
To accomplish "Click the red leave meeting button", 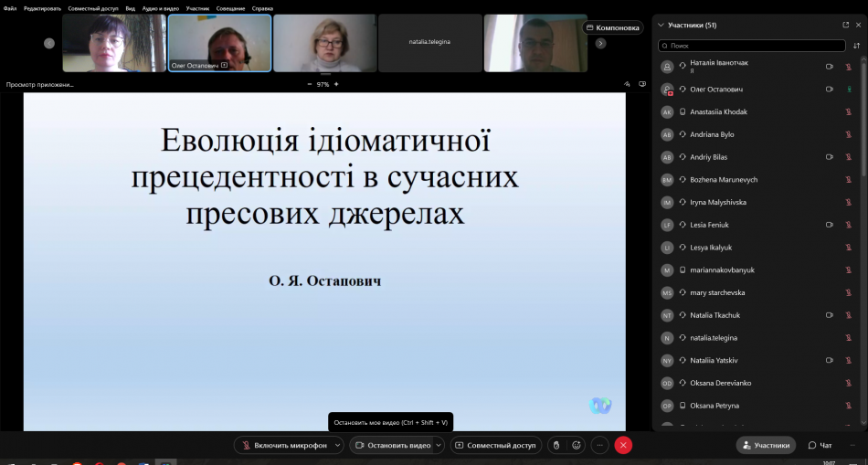I will (623, 445).
